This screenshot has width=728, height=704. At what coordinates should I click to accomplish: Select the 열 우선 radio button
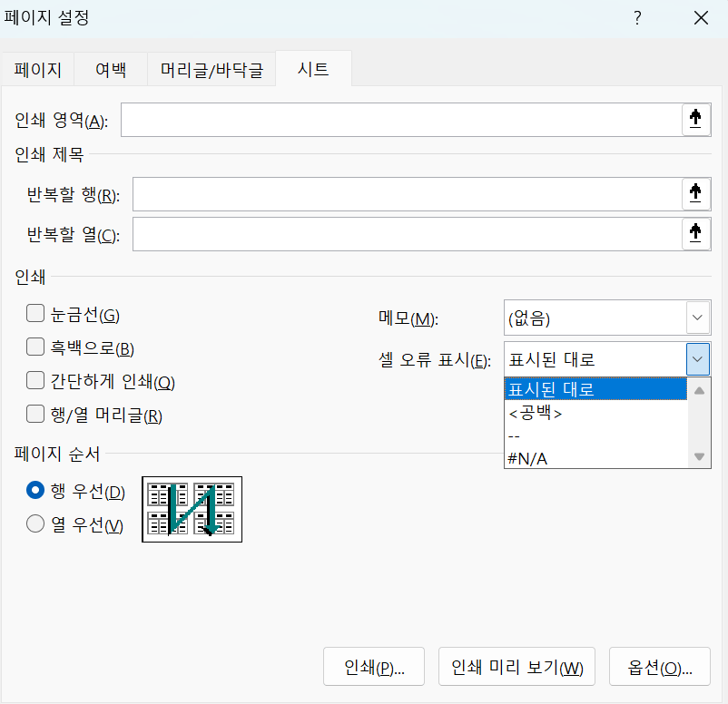tap(34, 523)
